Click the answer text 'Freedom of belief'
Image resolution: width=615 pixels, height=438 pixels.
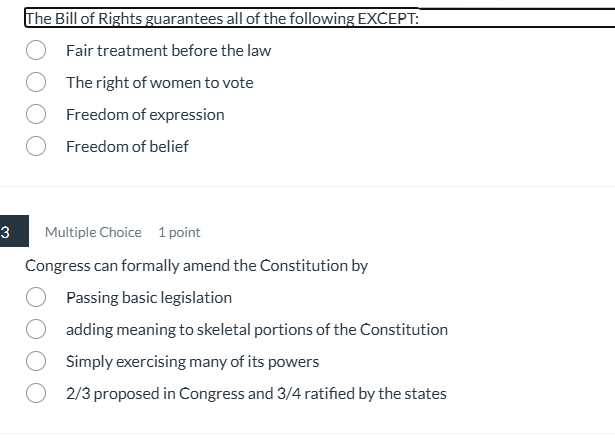127,146
